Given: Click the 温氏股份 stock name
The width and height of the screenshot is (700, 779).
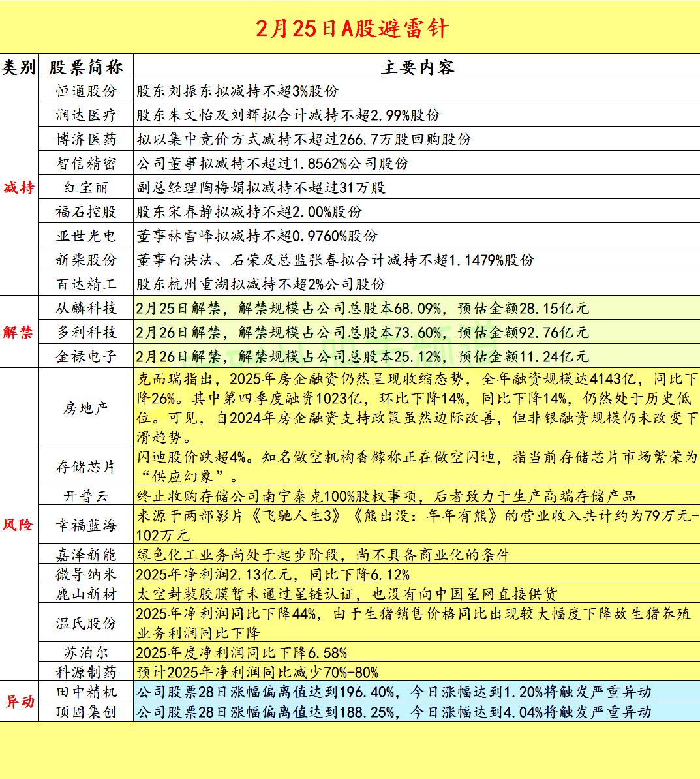Looking at the screenshot, I should coord(87,624).
